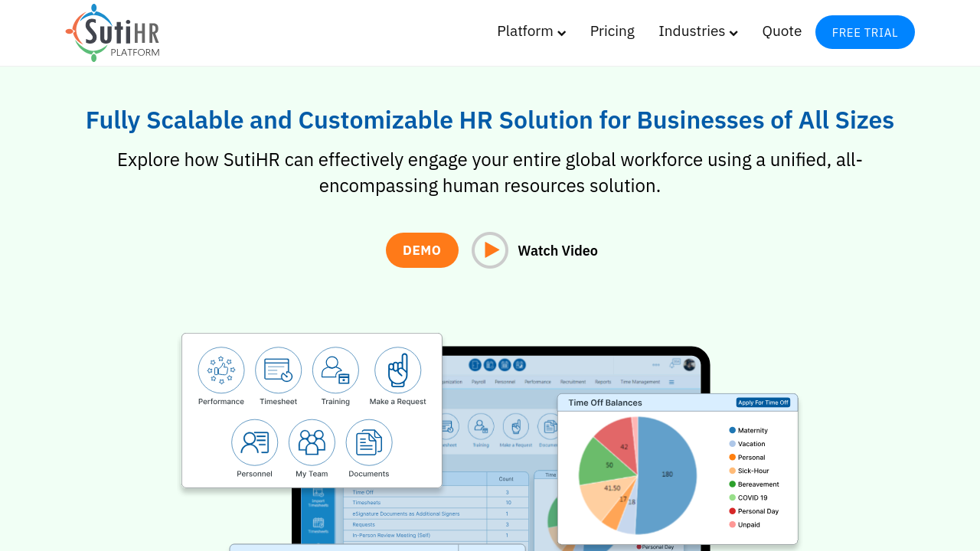Click the SutiHR Platform logo
This screenshot has width=980, height=551.
(x=113, y=33)
